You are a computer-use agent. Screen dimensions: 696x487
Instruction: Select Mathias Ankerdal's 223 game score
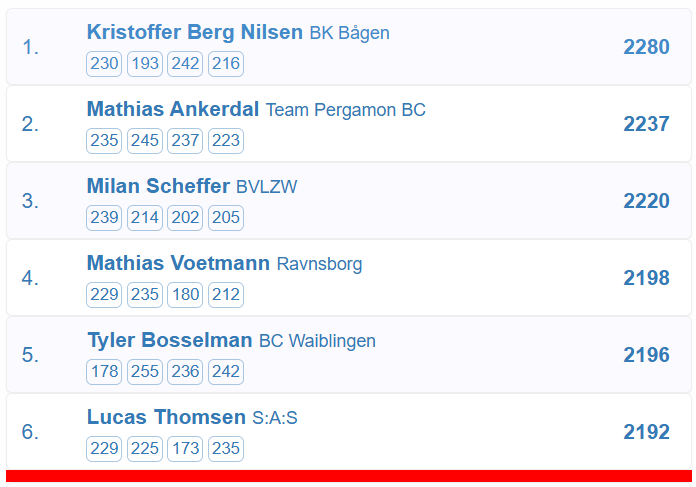pyautogui.click(x=226, y=141)
